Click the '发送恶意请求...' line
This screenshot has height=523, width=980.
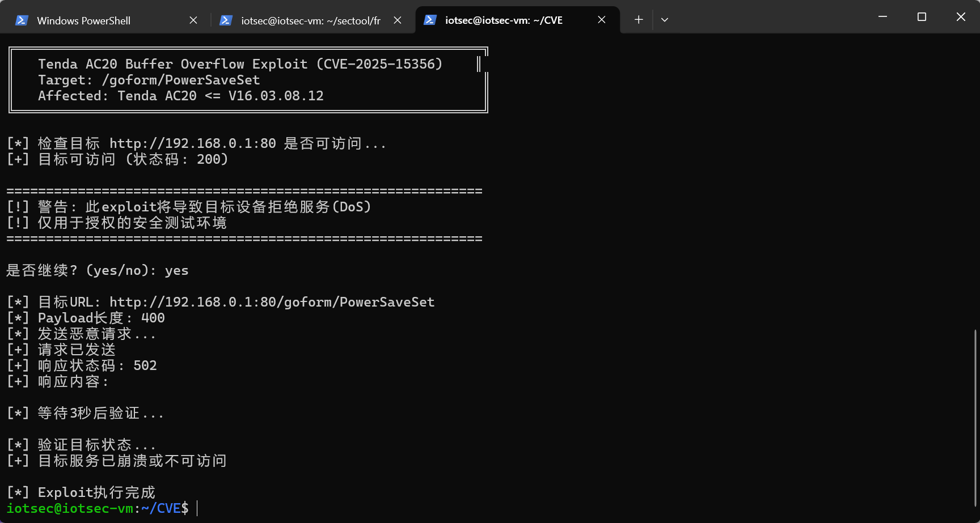click(81, 334)
